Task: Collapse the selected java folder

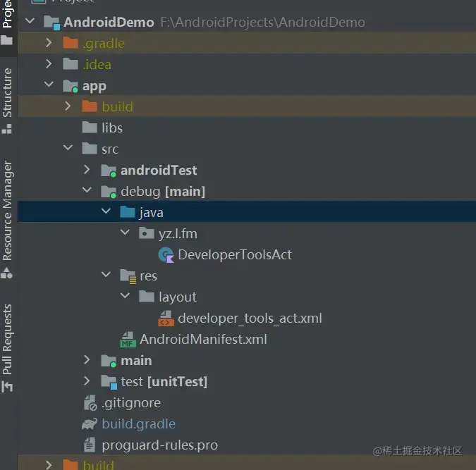Action: [x=106, y=211]
